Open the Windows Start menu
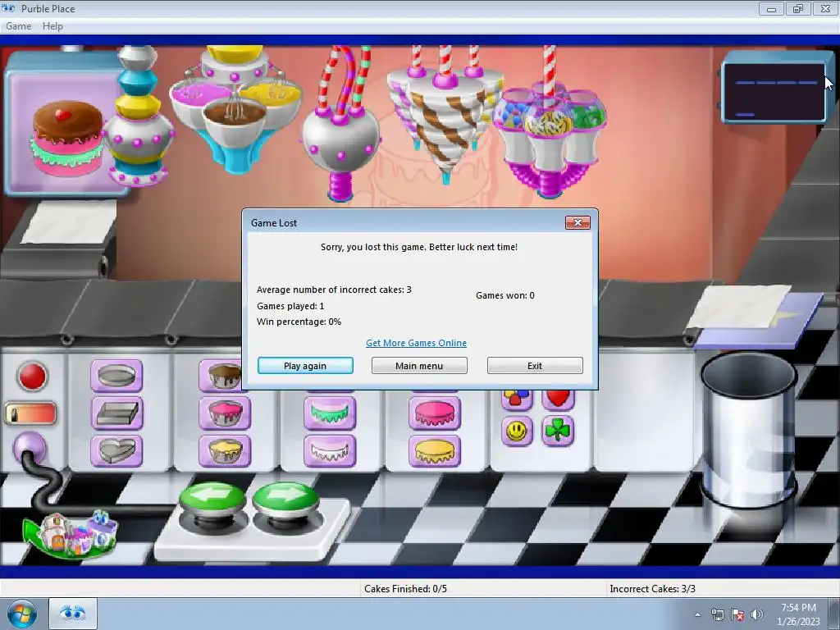Viewport: 840px width, 630px height. coord(21,614)
